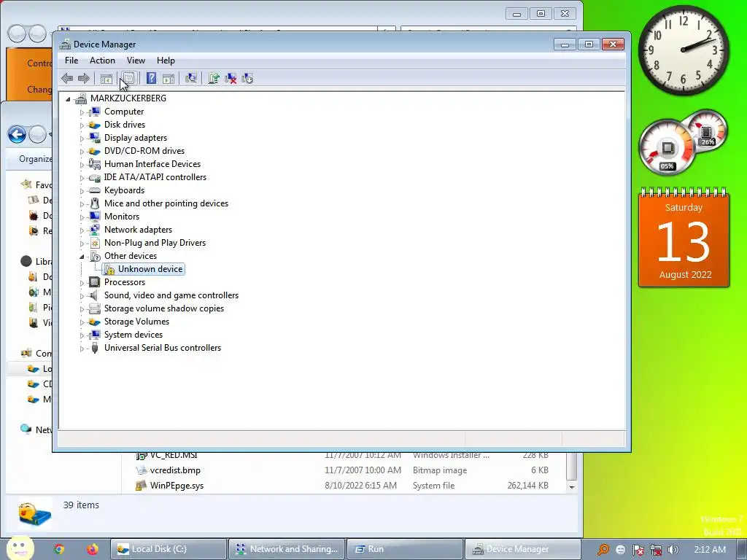This screenshot has width=747, height=560.
Task: Expand the Display adapters category
Action: 82,139
